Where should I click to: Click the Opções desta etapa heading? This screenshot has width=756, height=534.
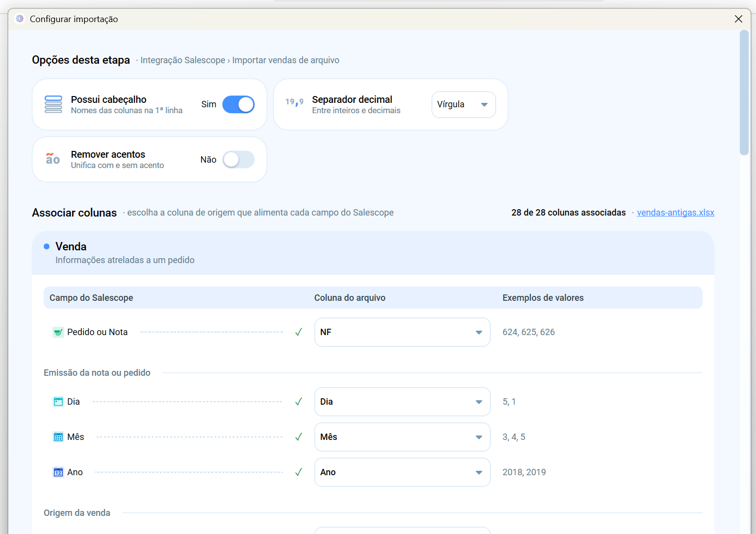click(x=81, y=60)
